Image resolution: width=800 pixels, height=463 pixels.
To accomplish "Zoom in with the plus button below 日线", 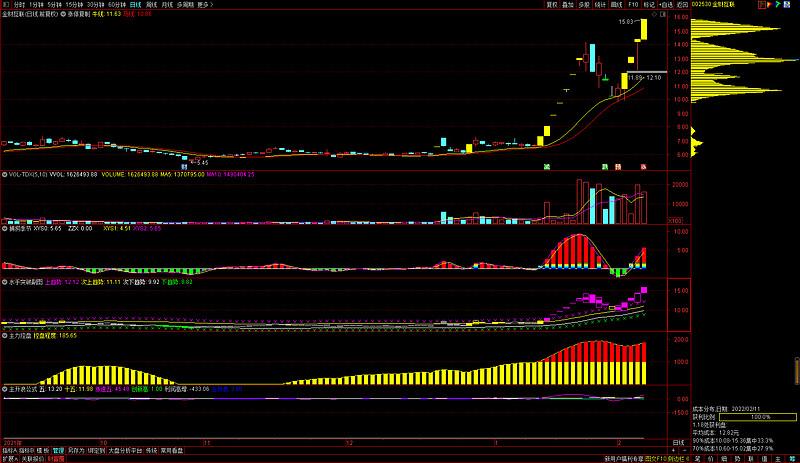I will click(x=673, y=451).
